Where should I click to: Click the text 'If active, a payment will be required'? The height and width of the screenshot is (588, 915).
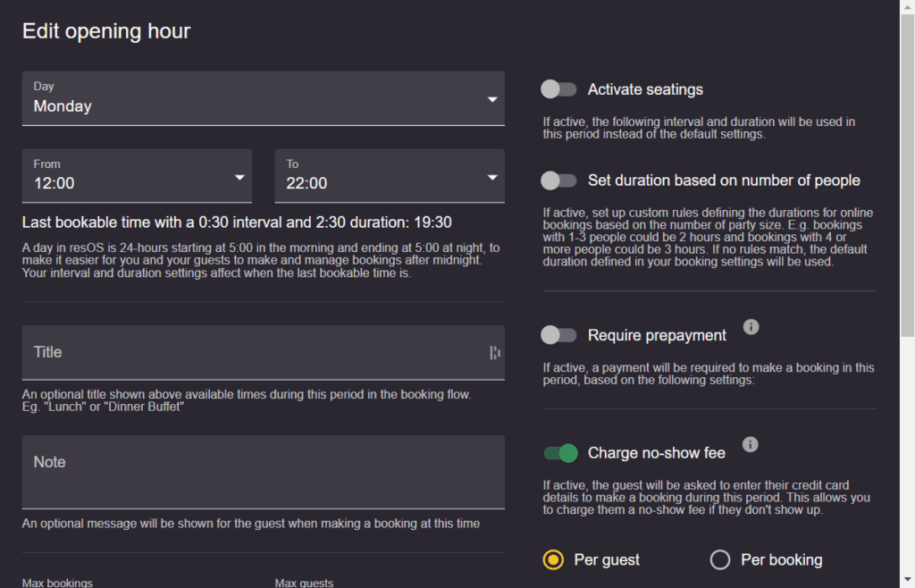pyautogui.click(x=709, y=374)
